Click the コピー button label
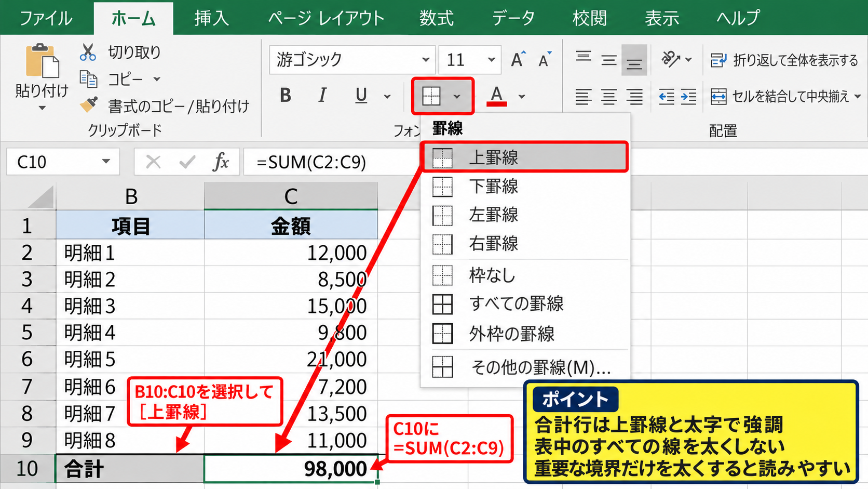The width and height of the screenshot is (868, 489). (x=125, y=80)
